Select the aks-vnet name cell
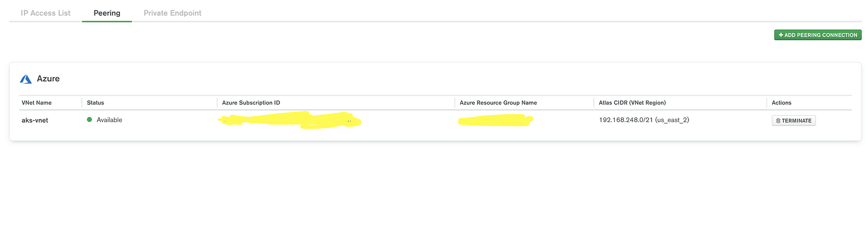The width and height of the screenshot is (868, 231). (35, 120)
